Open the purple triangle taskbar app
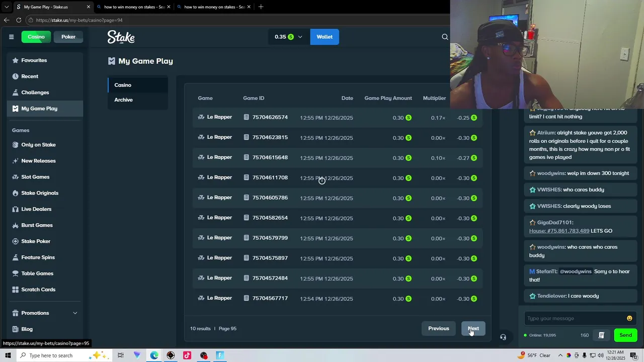644x362 pixels. point(137,355)
